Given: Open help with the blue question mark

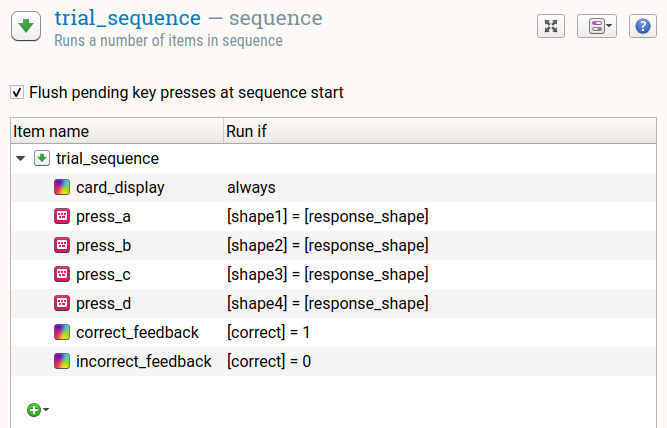Looking at the screenshot, I should (643, 26).
